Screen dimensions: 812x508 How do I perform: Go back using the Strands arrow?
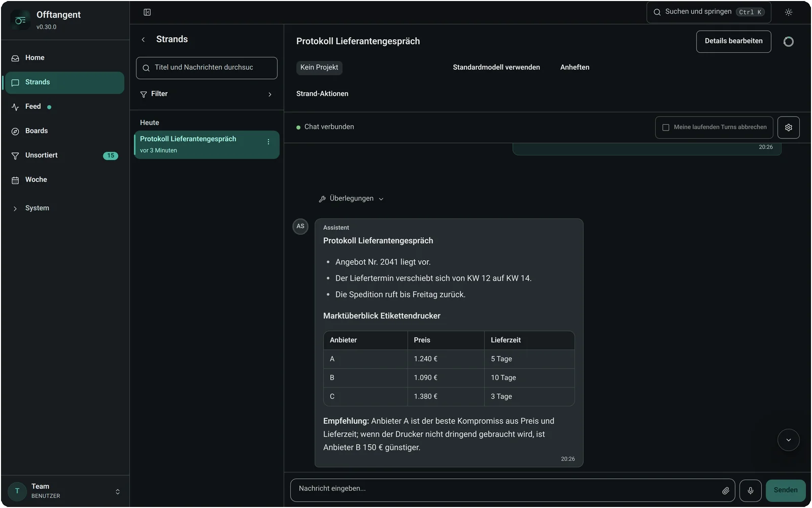click(143, 40)
